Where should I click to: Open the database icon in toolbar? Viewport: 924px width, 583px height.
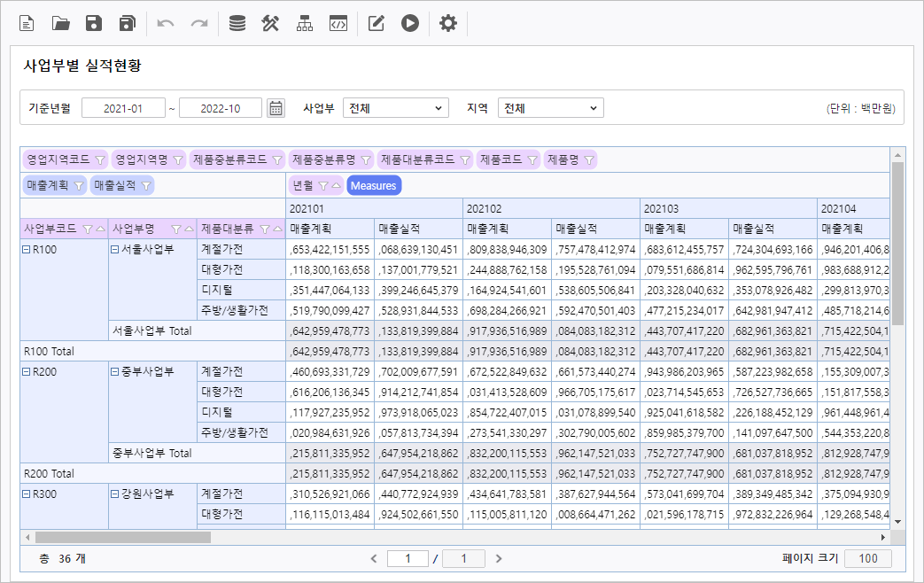point(237,24)
